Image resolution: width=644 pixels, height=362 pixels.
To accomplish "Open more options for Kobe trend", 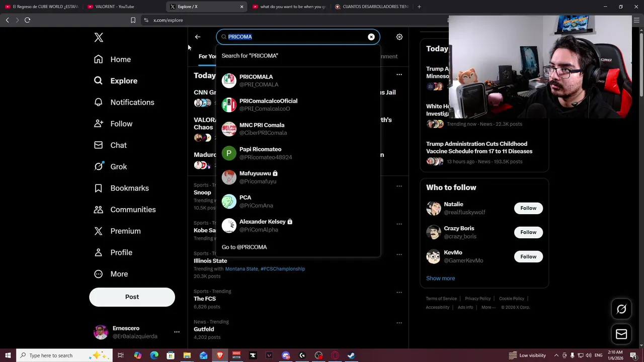I will coord(399,224).
